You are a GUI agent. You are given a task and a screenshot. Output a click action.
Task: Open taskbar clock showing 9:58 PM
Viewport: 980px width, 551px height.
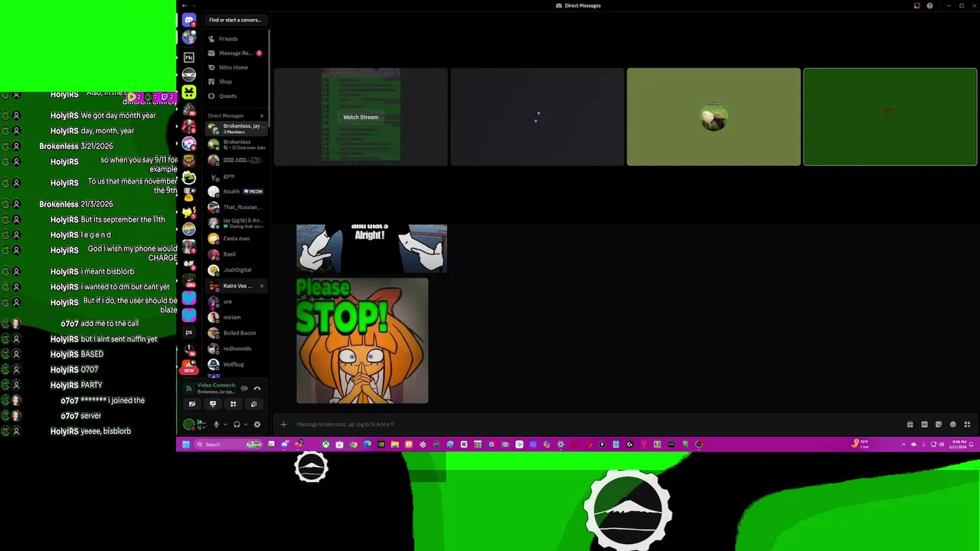point(959,445)
